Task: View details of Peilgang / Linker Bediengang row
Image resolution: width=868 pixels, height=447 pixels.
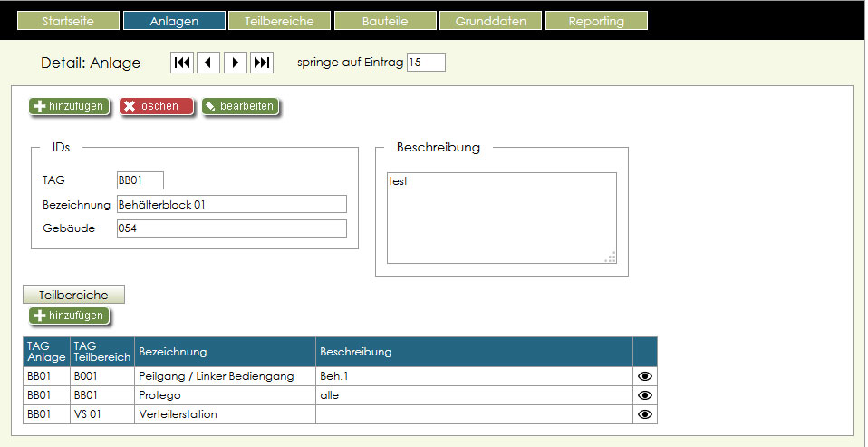Action: click(645, 375)
